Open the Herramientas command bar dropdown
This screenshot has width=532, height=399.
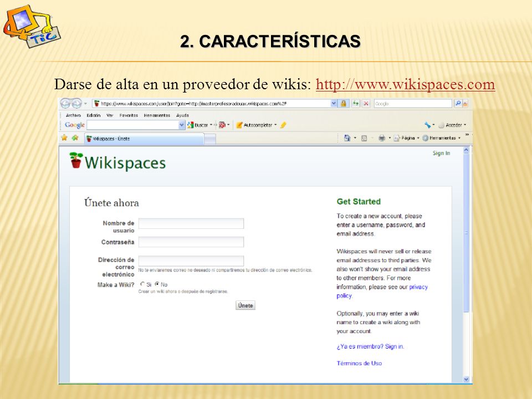442,138
